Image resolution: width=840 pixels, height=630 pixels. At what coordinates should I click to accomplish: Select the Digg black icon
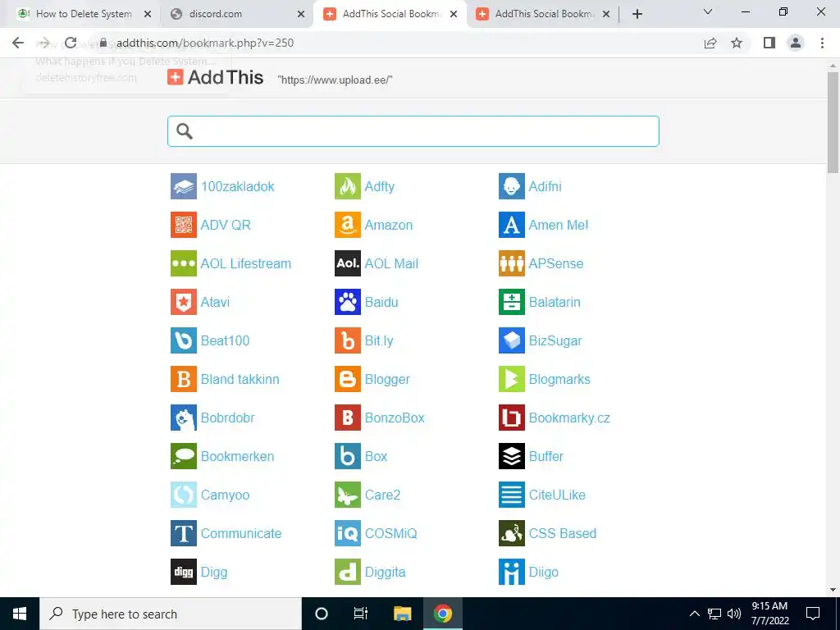click(x=183, y=572)
